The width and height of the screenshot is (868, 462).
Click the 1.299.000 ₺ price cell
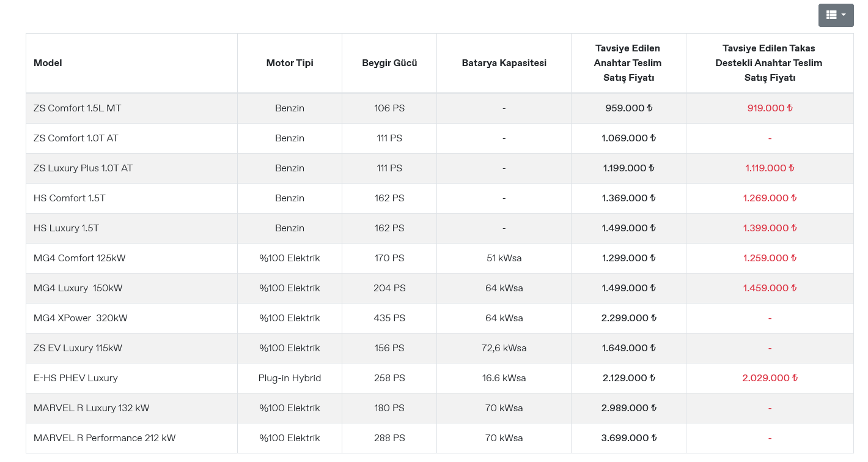pos(629,258)
